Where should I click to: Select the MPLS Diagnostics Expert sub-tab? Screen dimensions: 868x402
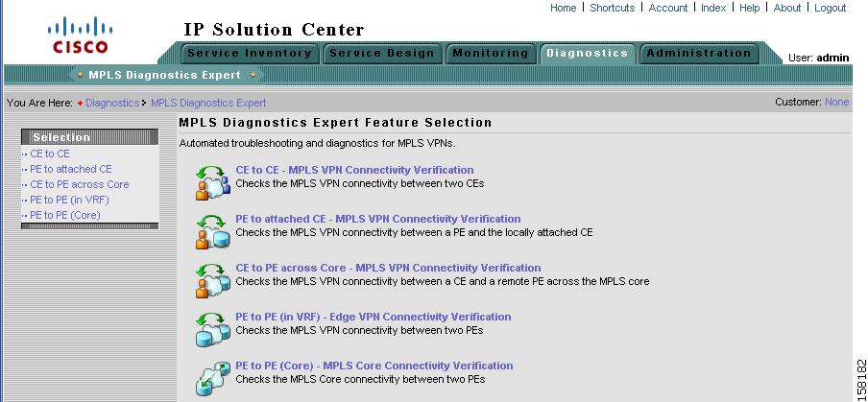[165, 75]
